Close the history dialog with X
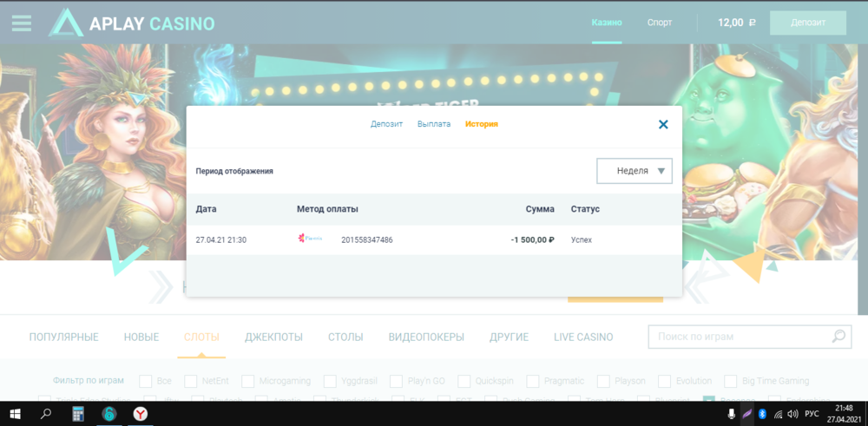This screenshot has width=868, height=426. 663,124
